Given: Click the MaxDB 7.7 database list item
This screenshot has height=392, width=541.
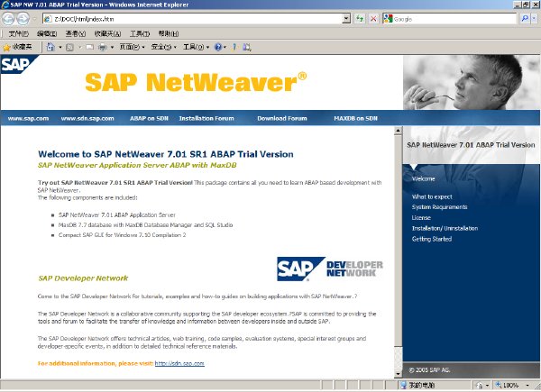Looking at the screenshot, I should point(145,224).
